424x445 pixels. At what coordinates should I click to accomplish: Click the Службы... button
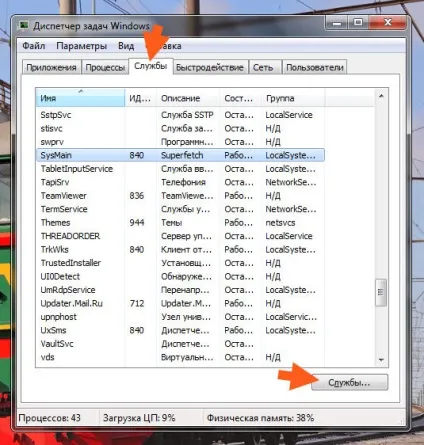(x=349, y=382)
